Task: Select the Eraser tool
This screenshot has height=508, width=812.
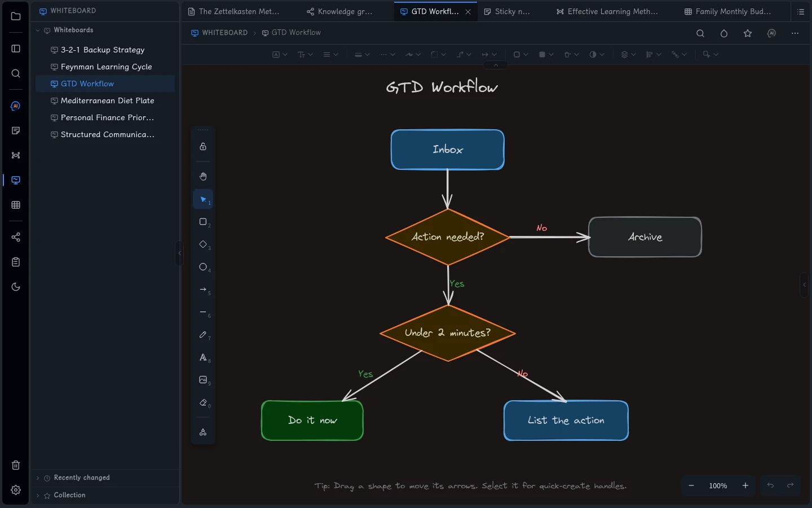Action: click(203, 403)
